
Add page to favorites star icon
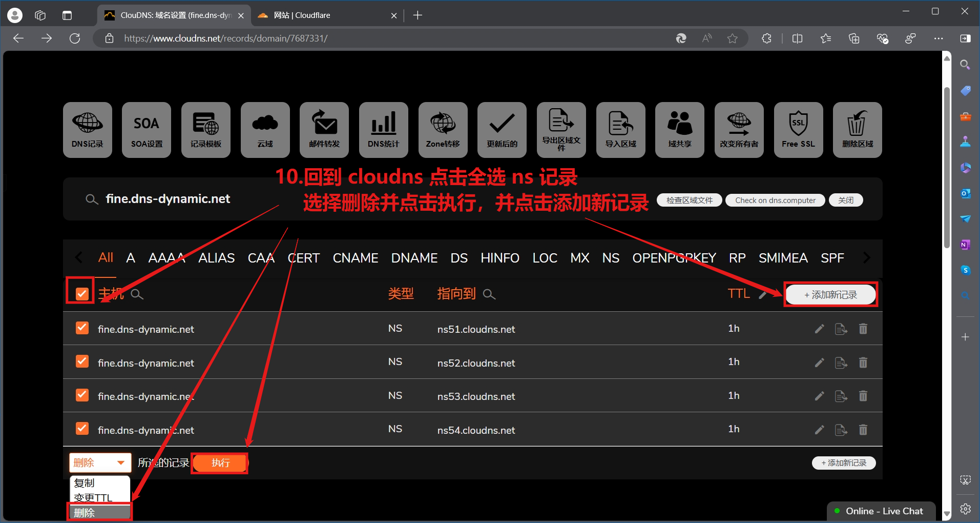(733, 38)
